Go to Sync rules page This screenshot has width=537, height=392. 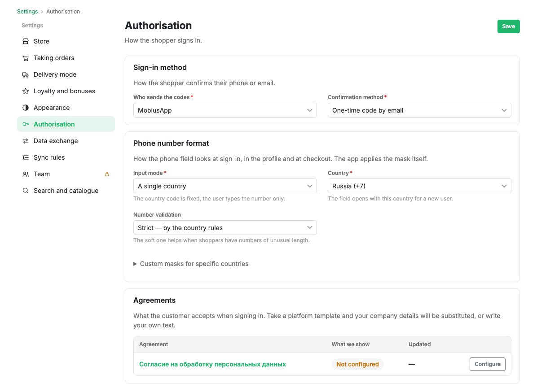[x=66, y=158]
